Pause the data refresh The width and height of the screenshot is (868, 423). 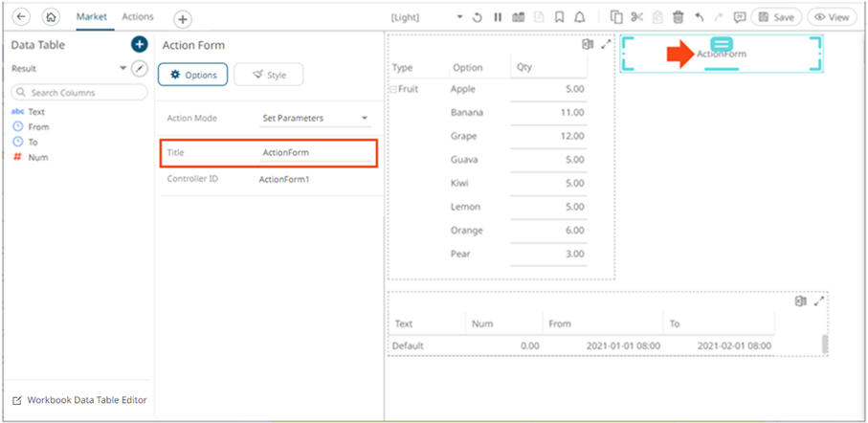click(x=498, y=17)
